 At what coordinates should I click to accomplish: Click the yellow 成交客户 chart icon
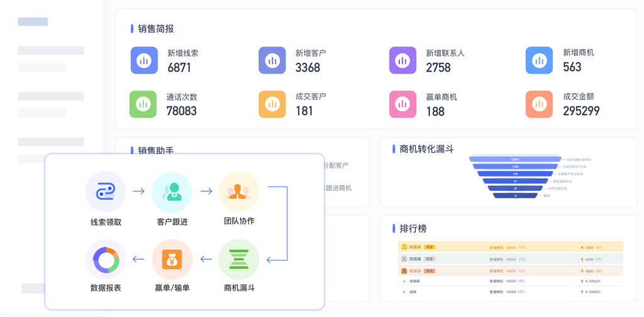272,104
